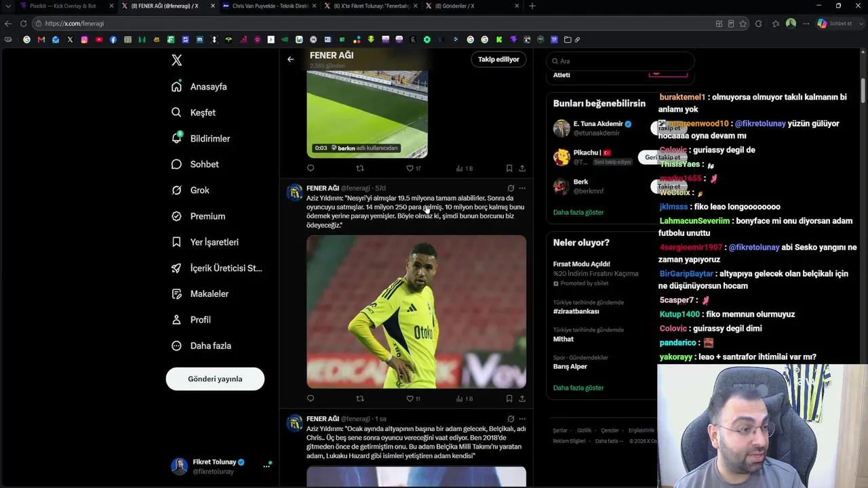Open more options on the Nesyri post
Image resolution: width=868 pixels, height=488 pixels.
522,188
